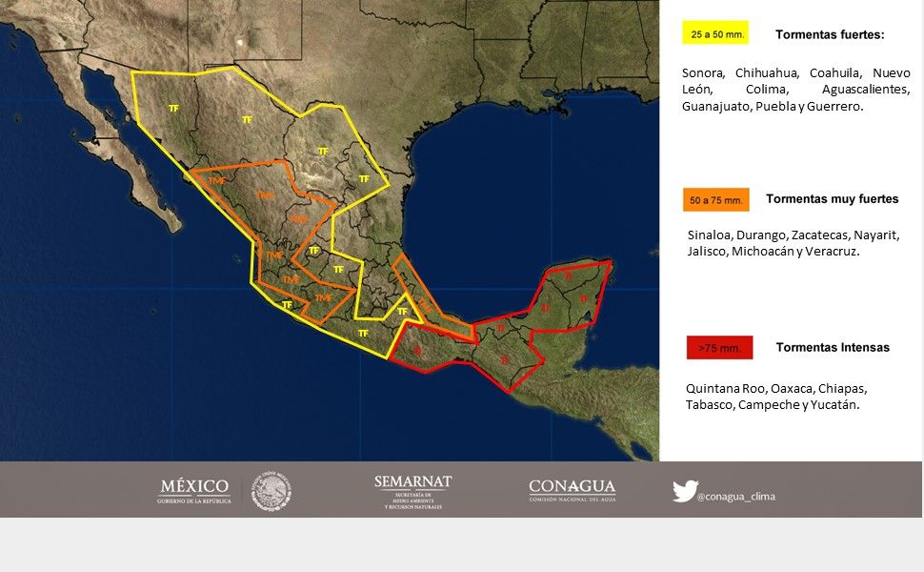
Task: Click the Mexican national coat of arms seal
Action: tap(271, 492)
